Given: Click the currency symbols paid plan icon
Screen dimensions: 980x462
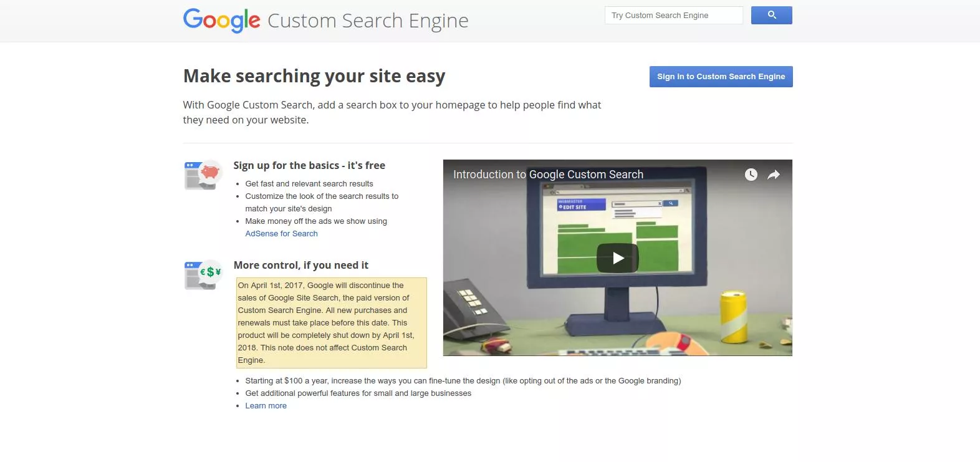Looking at the screenshot, I should (x=203, y=274).
